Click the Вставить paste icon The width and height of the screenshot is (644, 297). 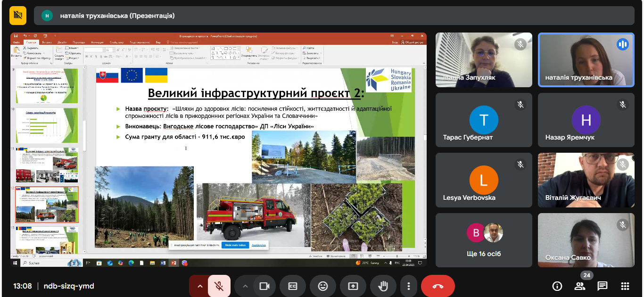point(17,52)
